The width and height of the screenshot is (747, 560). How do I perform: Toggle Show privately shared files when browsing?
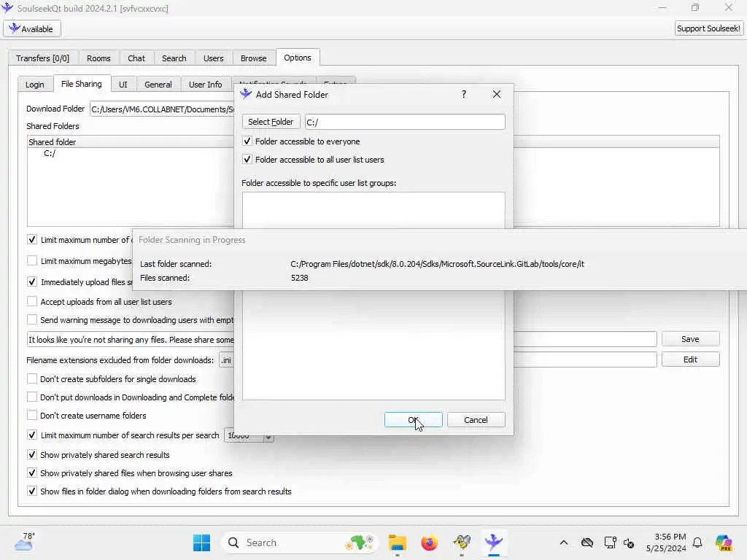click(32, 472)
